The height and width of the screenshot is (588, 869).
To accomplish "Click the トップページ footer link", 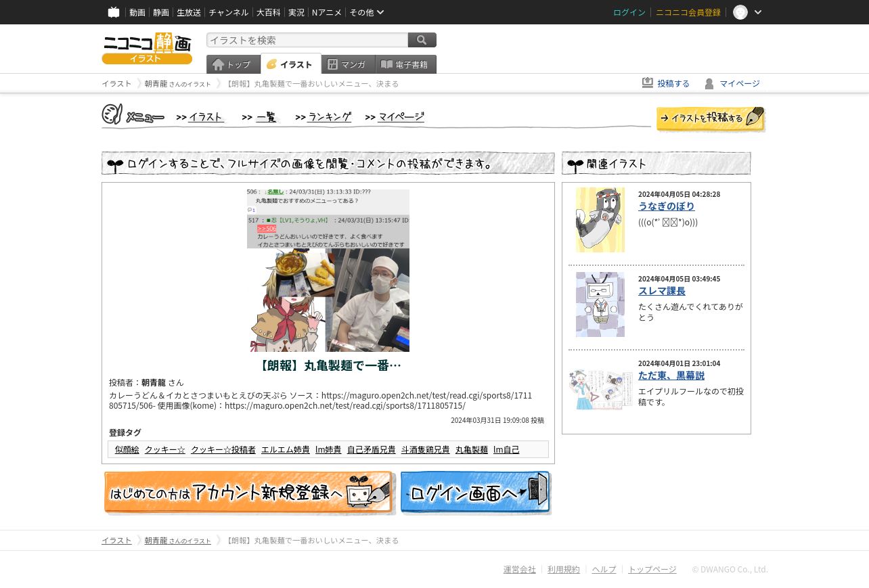I will (x=652, y=569).
